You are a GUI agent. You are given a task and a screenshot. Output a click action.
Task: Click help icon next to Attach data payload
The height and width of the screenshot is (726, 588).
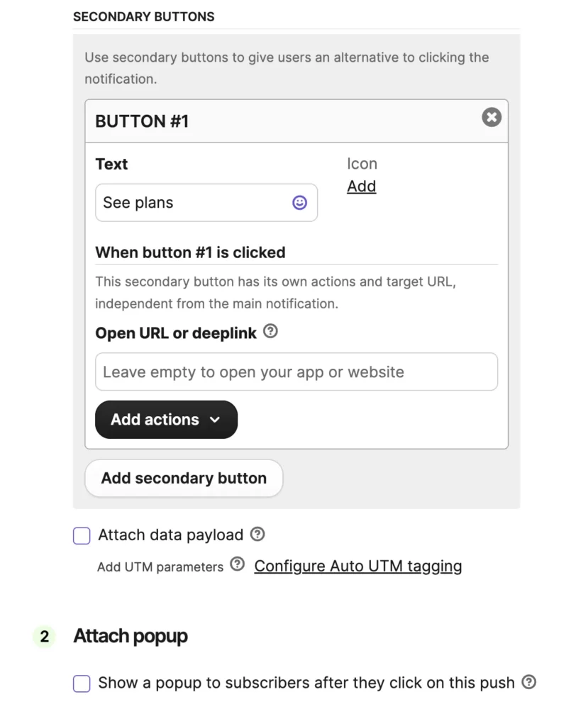pyautogui.click(x=258, y=534)
